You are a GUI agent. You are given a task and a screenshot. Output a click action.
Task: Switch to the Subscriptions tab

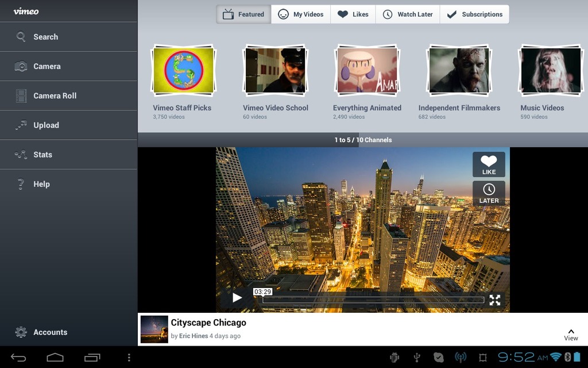[474, 14]
